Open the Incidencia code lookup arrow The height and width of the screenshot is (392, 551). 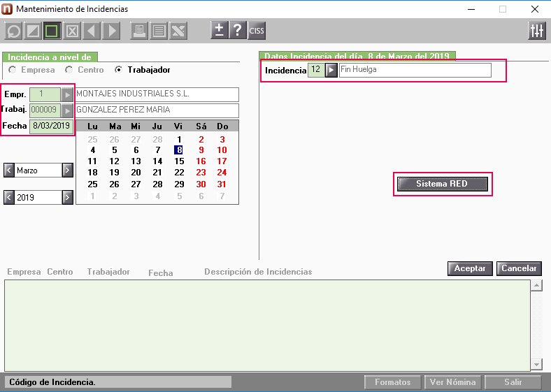tap(331, 71)
